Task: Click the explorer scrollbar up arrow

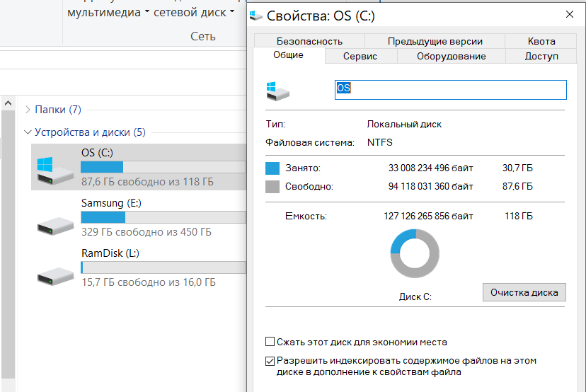Action: [8, 103]
